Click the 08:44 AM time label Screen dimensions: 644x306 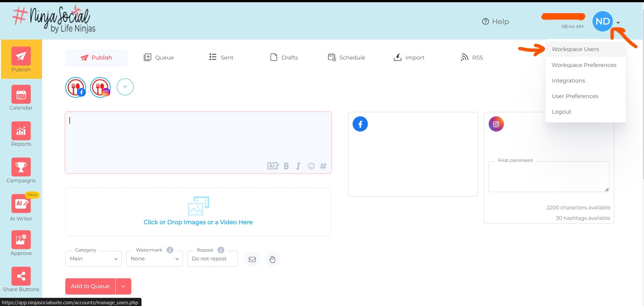pos(572,26)
